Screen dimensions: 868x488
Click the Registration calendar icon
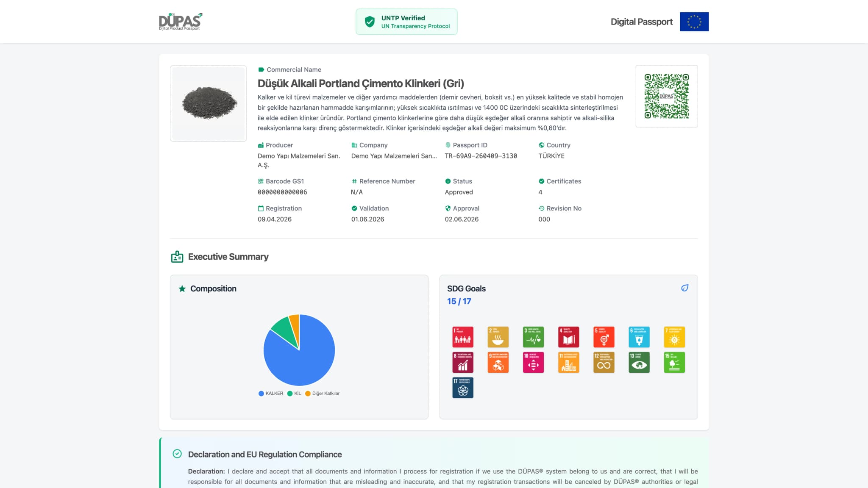pos(261,208)
